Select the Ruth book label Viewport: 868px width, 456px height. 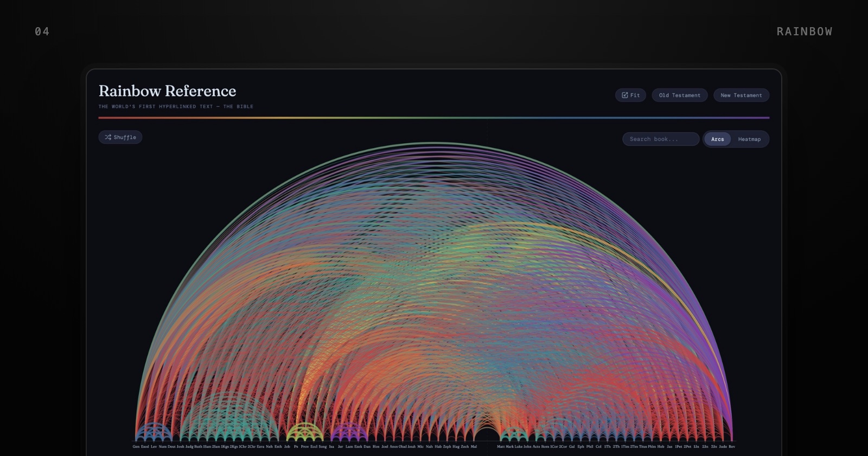(x=198, y=447)
